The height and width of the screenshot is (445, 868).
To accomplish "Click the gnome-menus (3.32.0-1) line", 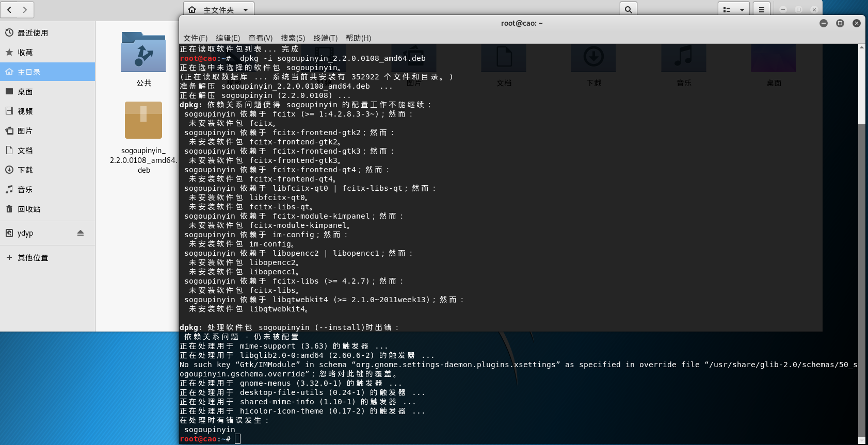I will pyautogui.click(x=291, y=383).
